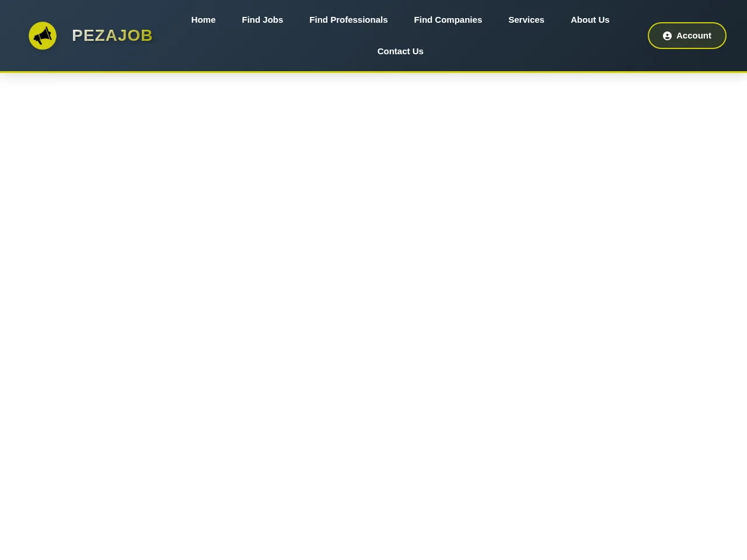The image size is (747, 560).
Task: Click the yellow megaphone logo icon
Action: (x=43, y=36)
